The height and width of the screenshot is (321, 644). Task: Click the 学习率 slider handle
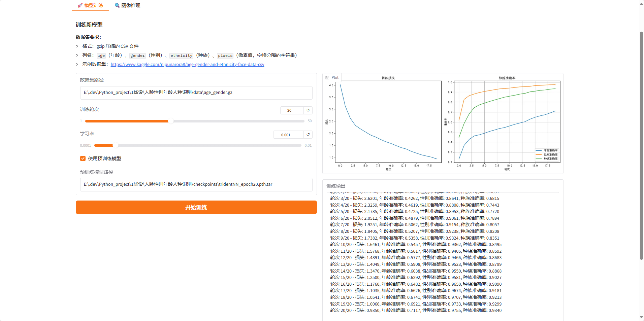(116, 145)
